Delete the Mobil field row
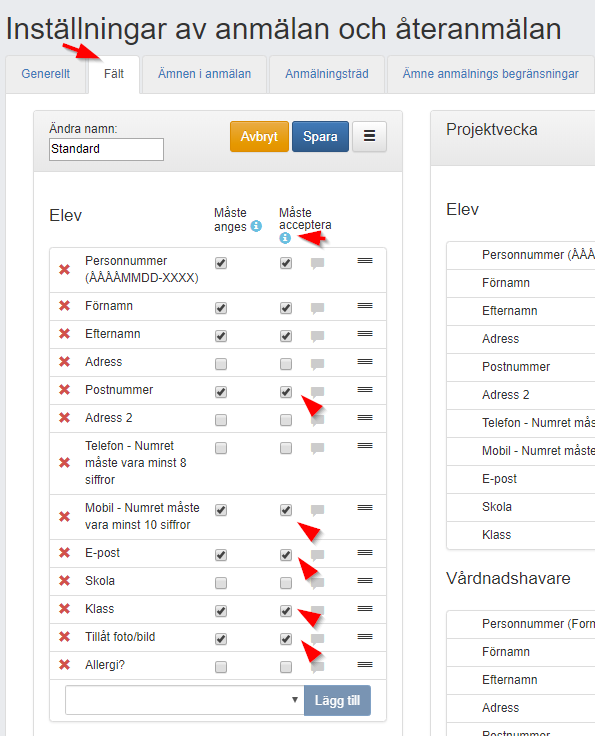Screen dimensions: 595x736 point(64,516)
